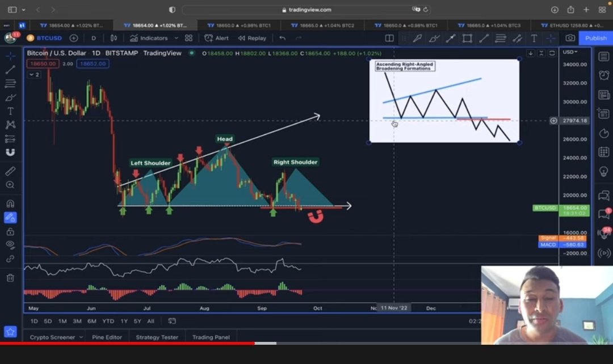Screen dimensions: 613x364
Task: Click the Publish button
Action: click(596, 38)
